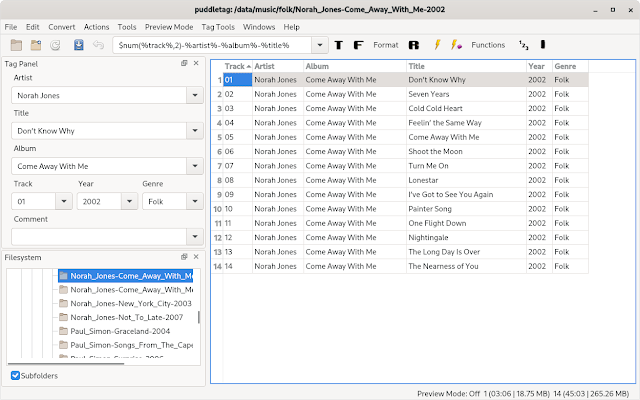Expand the Comment field dropdown

(195, 237)
